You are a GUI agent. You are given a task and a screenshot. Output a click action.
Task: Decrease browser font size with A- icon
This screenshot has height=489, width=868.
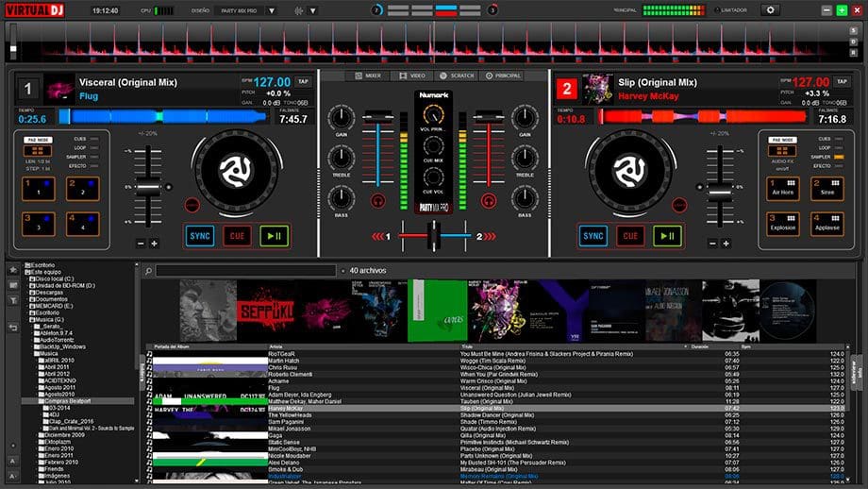pyautogui.click(x=12, y=476)
